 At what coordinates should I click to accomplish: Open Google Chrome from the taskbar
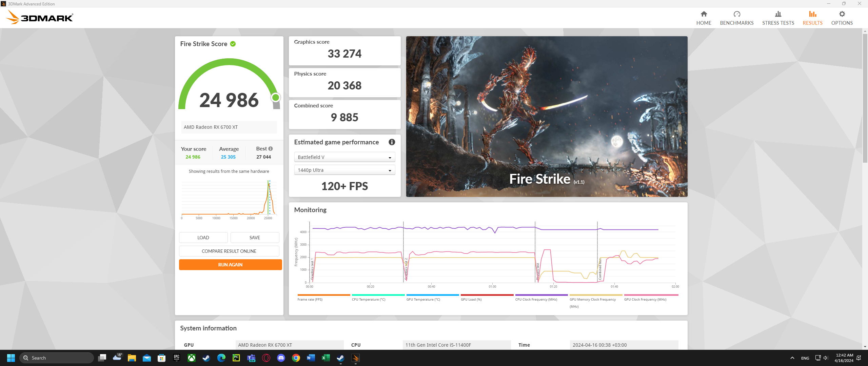point(296,358)
